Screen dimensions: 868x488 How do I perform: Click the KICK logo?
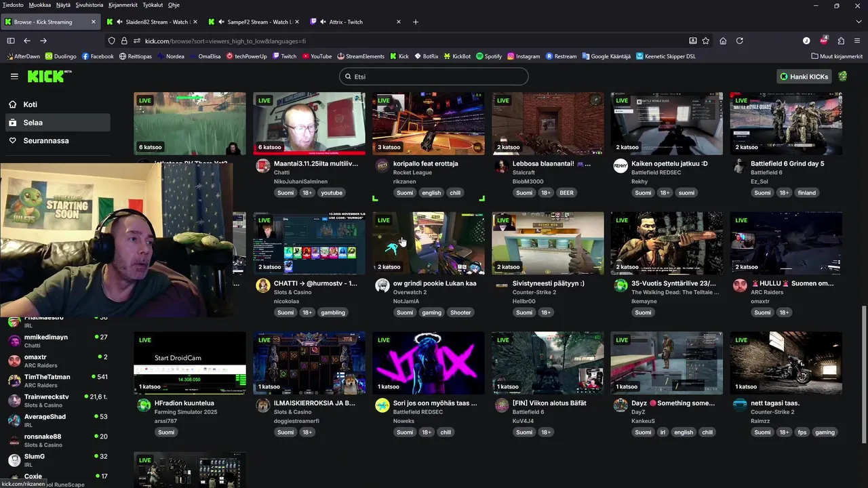[x=50, y=76]
